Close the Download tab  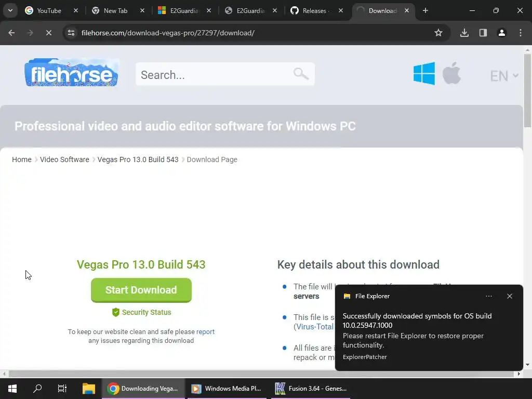tap(406, 10)
